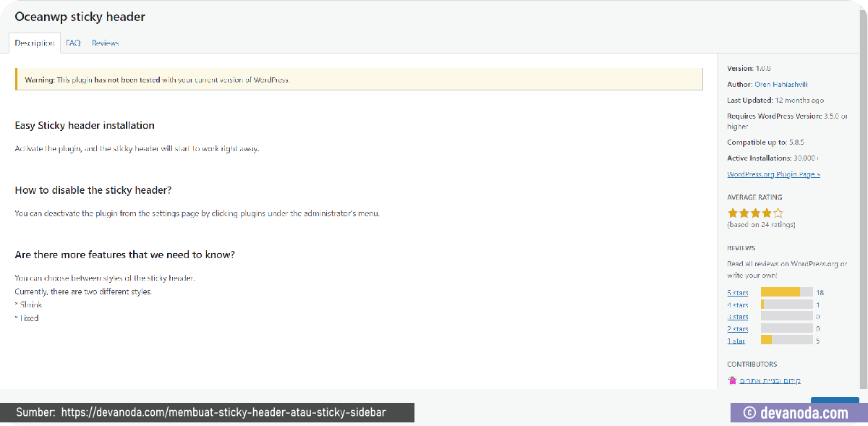Click the 'not been tested' warning notice
This screenshot has width=868, height=426.
tap(359, 80)
